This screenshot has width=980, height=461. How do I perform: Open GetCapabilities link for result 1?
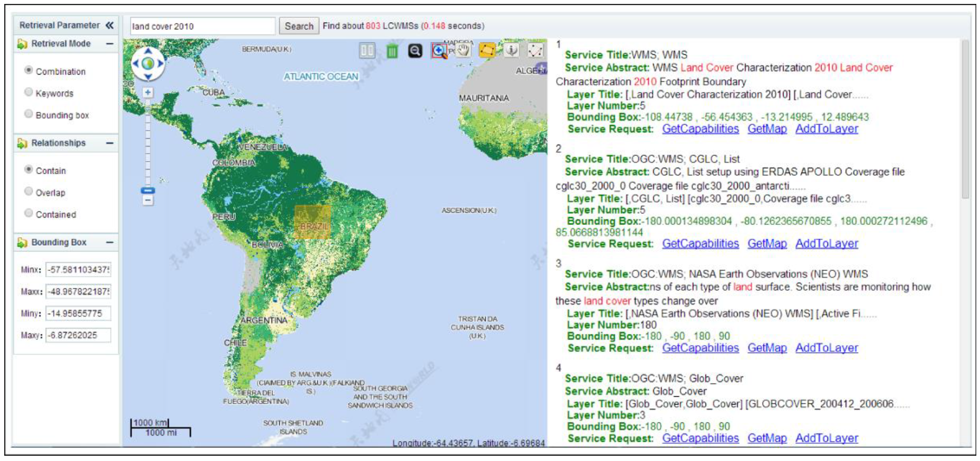click(x=700, y=129)
